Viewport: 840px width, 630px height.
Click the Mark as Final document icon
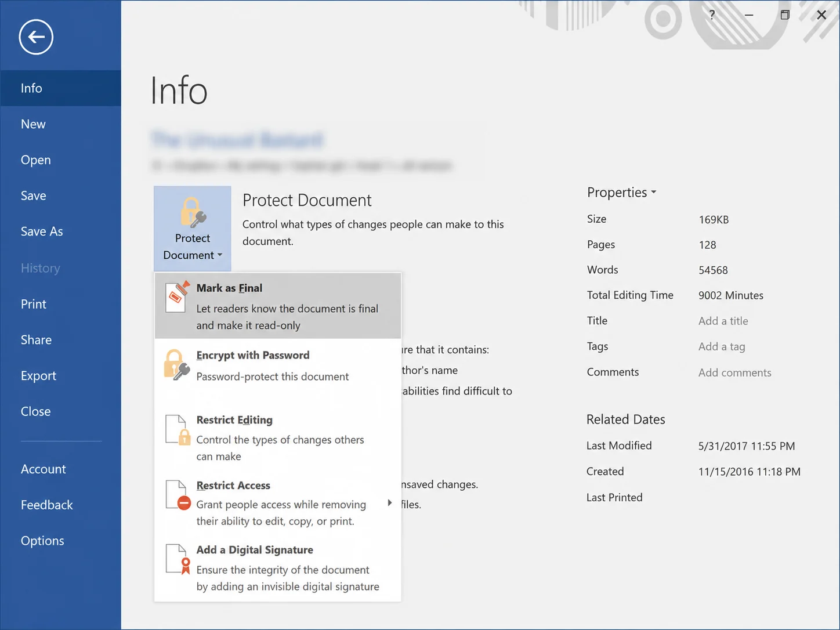pos(178,297)
